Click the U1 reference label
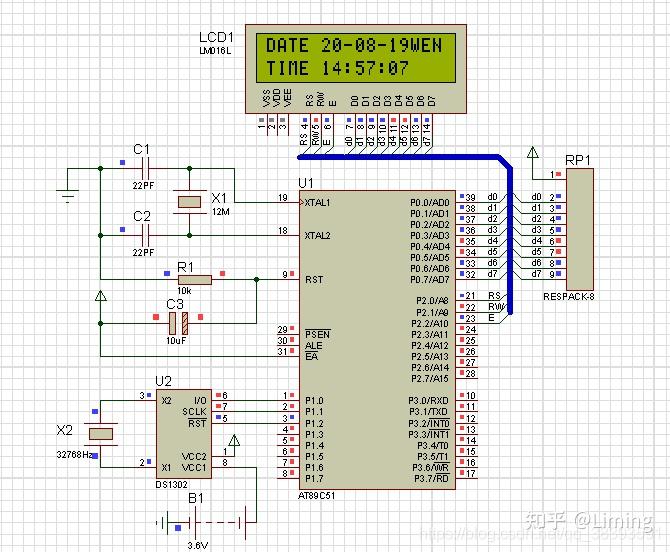670x552 pixels. pyautogui.click(x=306, y=183)
